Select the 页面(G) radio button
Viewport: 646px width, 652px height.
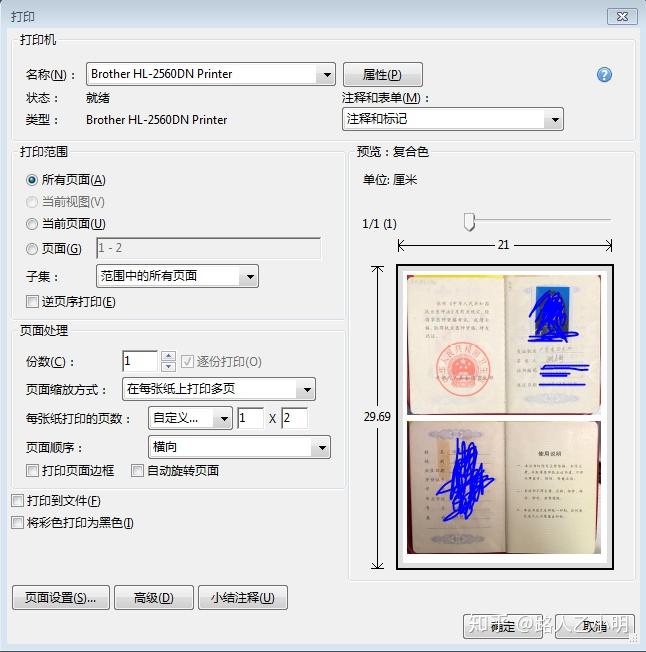[x=32, y=249]
